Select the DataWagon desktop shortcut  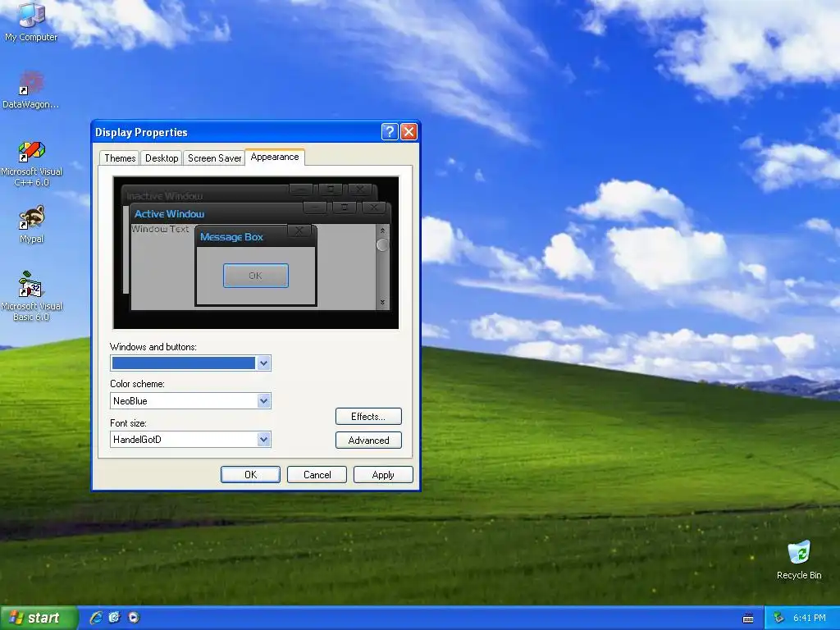pos(30,89)
